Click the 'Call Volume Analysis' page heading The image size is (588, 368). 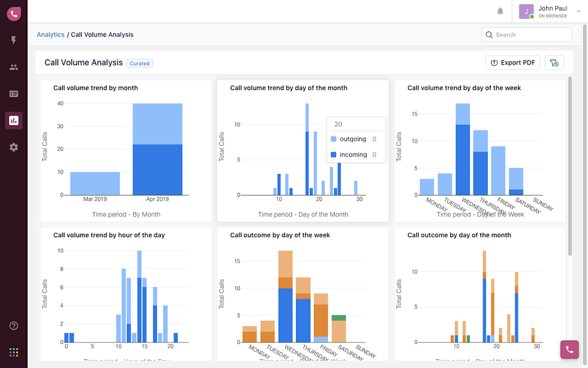[84, 63]
